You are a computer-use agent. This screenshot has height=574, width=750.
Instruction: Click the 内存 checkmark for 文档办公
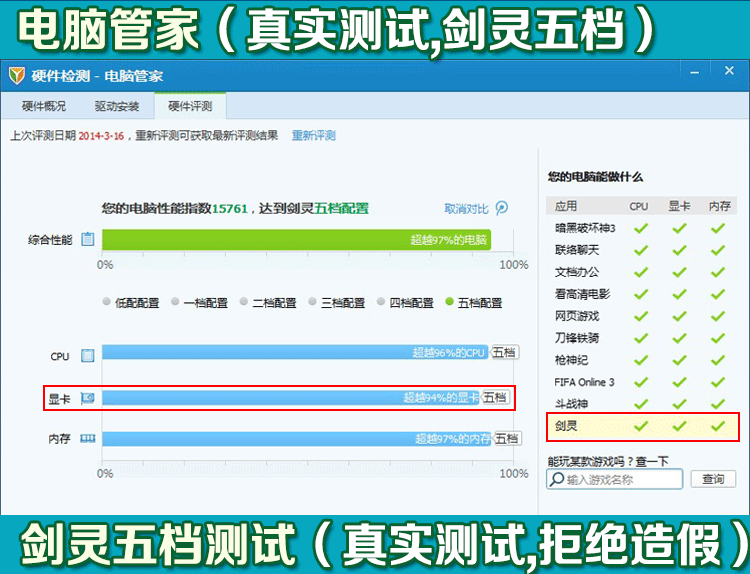tap(717, 272)
